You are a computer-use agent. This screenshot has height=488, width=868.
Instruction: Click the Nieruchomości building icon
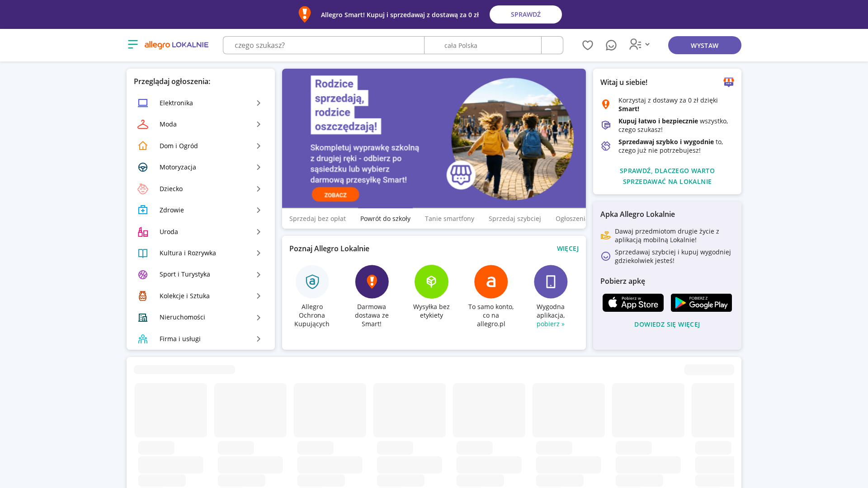(143, 318)
